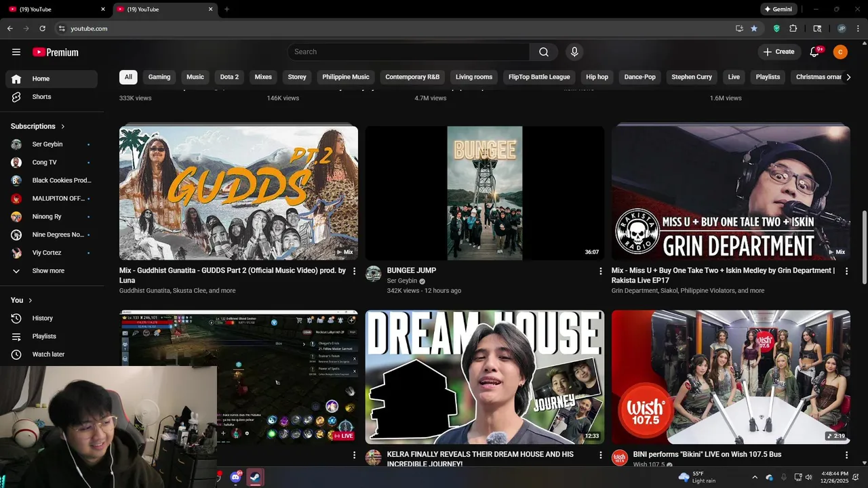
Task: Expand Show more subscriptions
Action: (52, 270)
